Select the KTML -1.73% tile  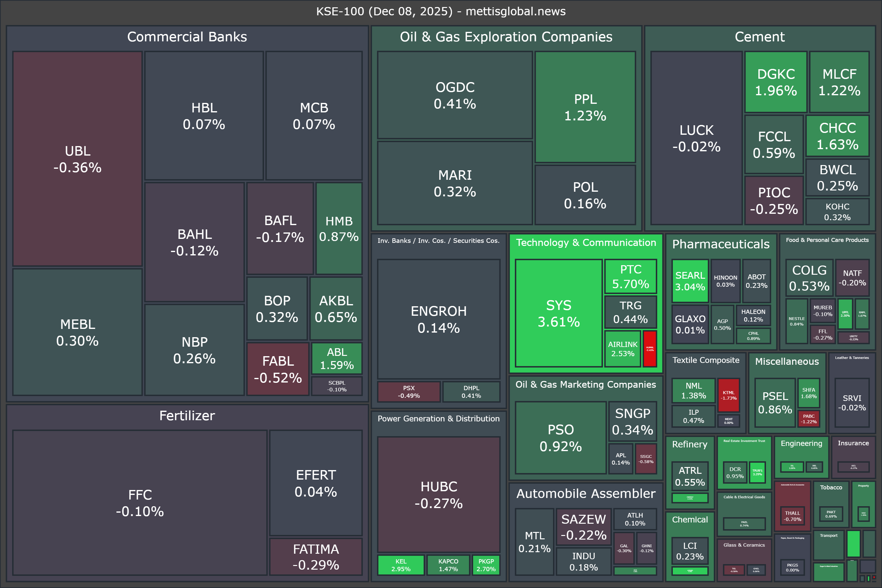[x=728, y=395]
